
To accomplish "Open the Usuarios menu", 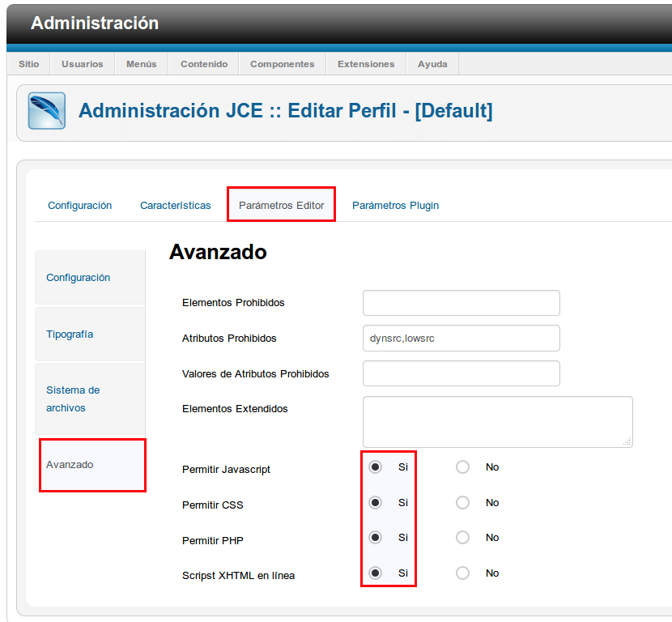I will [83, 64].
